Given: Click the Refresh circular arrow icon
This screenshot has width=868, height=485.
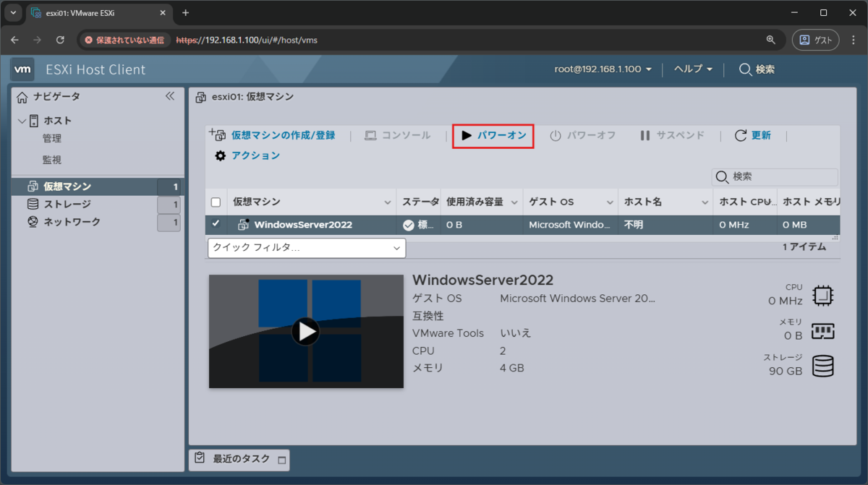Looking at the screenshot, I should (741, 136).
